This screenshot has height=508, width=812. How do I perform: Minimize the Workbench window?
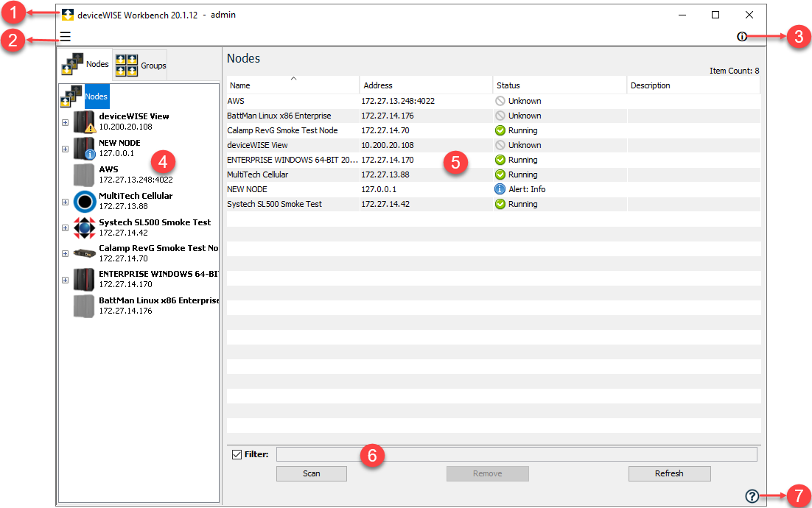[682, 15]
